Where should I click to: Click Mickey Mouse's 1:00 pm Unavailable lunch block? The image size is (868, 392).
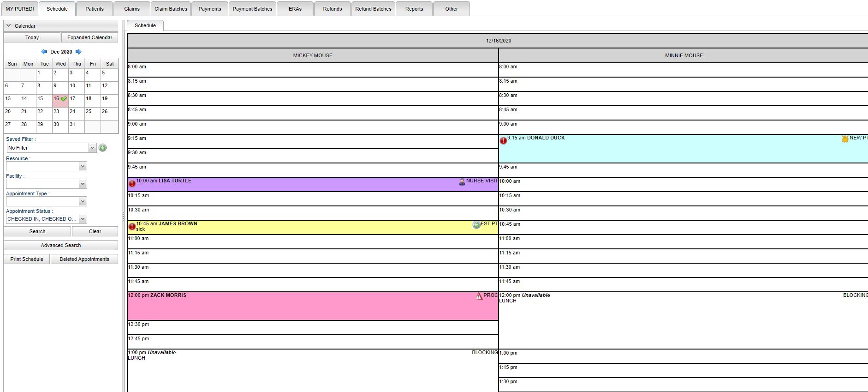[313, 371]
